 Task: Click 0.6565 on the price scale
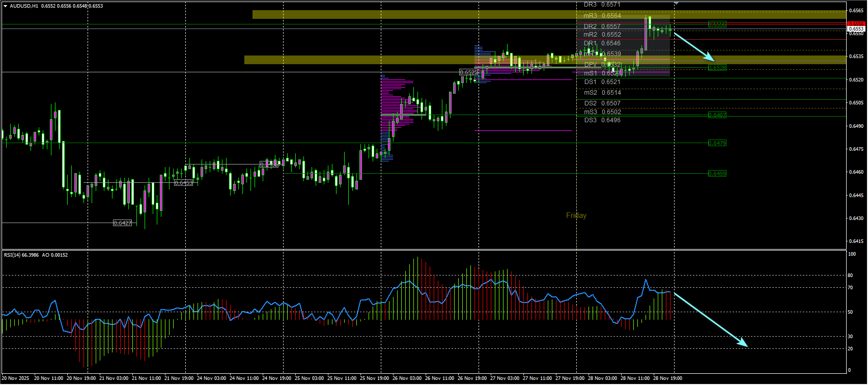point(856,11)
